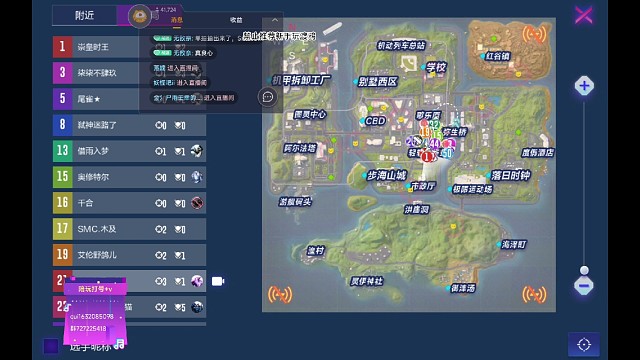Screen dimensions: 640x360
Task: Toggle the 选手昵称 checkbox
Action: click(x=51, y=346)
